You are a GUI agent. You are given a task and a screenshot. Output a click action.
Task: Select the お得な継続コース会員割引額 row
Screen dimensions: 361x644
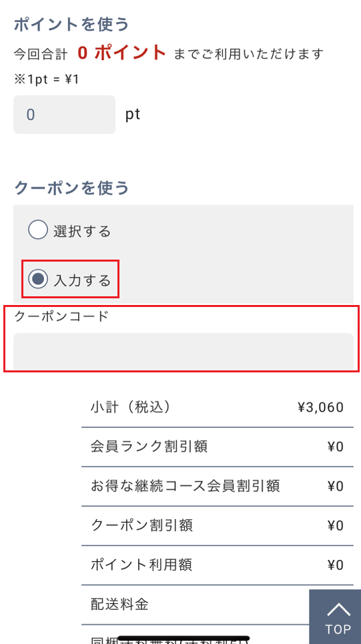(x=218, y=487)
